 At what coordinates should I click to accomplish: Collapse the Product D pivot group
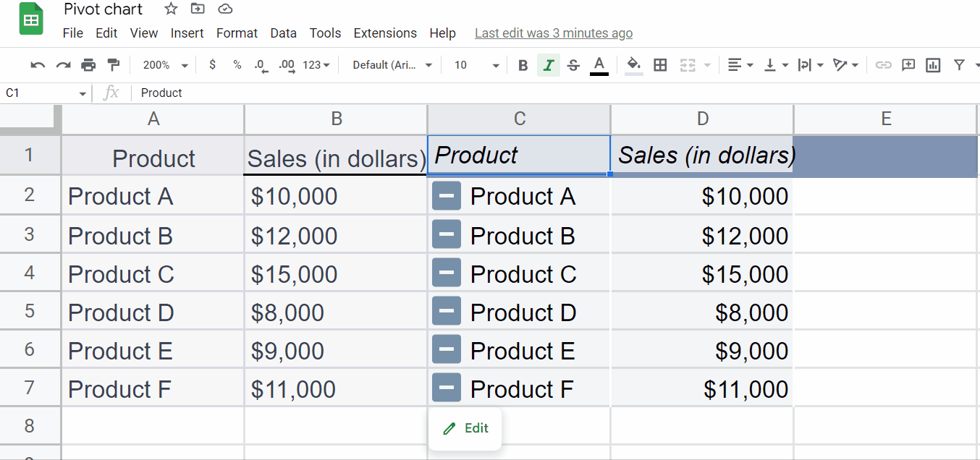(x=447, y=311)
